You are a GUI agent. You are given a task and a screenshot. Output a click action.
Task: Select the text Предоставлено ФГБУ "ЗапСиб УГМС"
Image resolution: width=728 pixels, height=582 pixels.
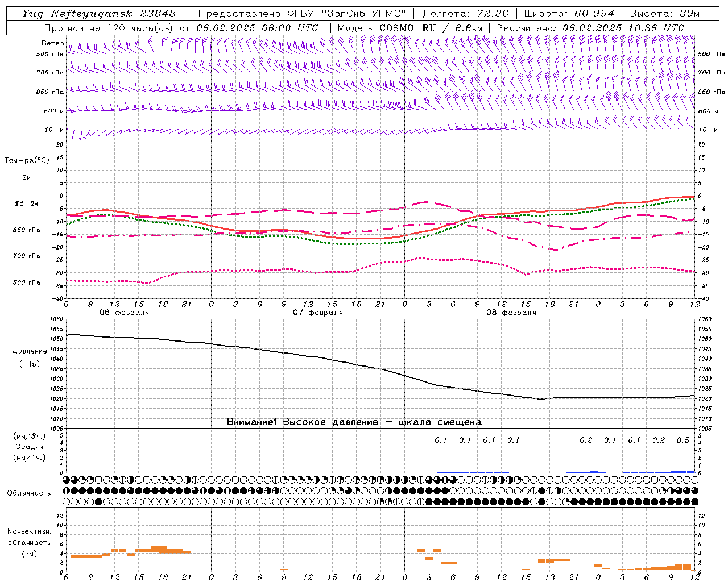[x=303, y=14]
